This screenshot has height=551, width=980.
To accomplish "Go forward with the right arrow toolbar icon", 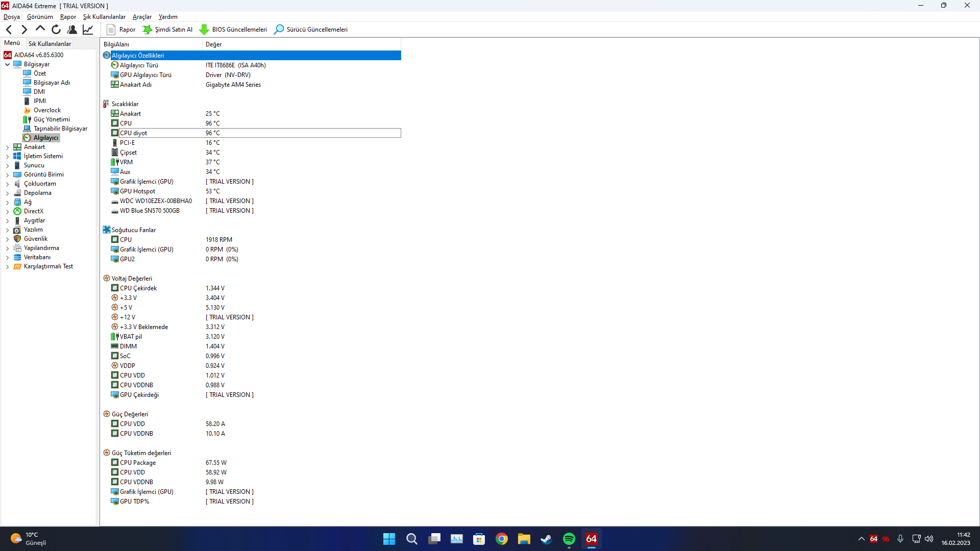I will point(24,30).
